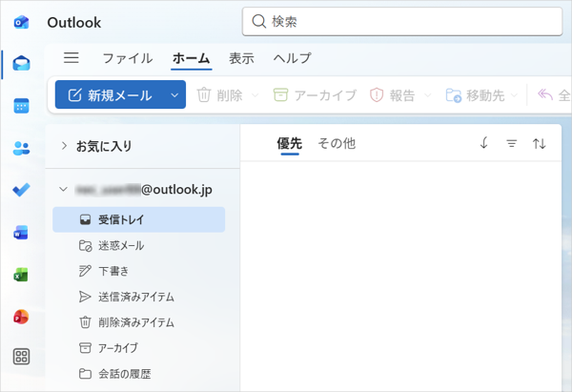Collapse the outlook.jp account folder tree
The height and width of the screenshot is (392, 572).
point(64,189)
